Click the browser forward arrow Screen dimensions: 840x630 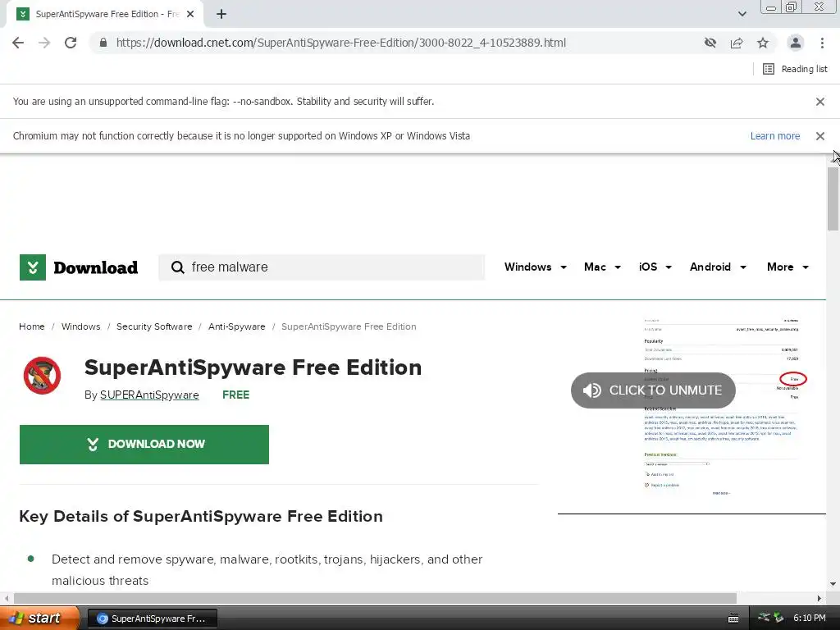(44, 43)
